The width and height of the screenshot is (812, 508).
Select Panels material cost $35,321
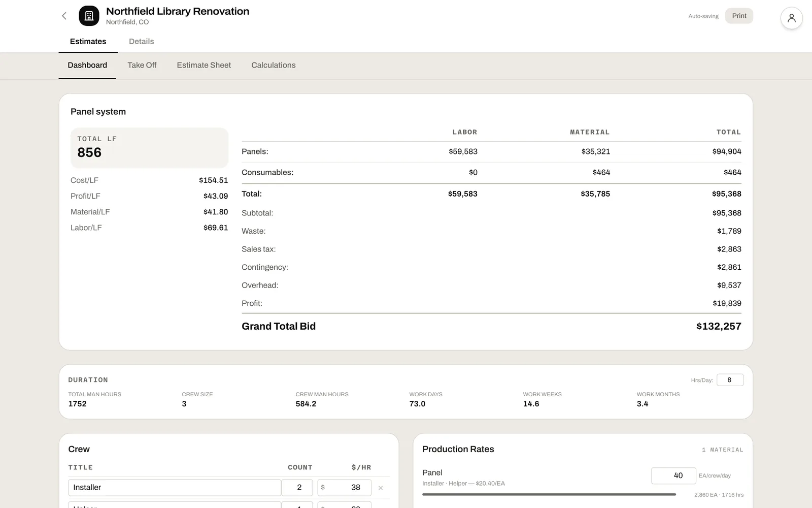pos(596,151)
